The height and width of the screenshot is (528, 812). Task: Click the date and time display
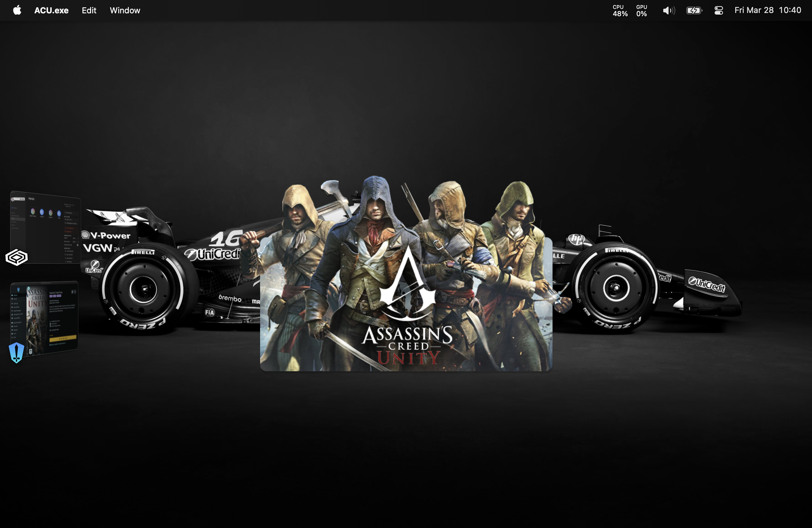(768, 10)
